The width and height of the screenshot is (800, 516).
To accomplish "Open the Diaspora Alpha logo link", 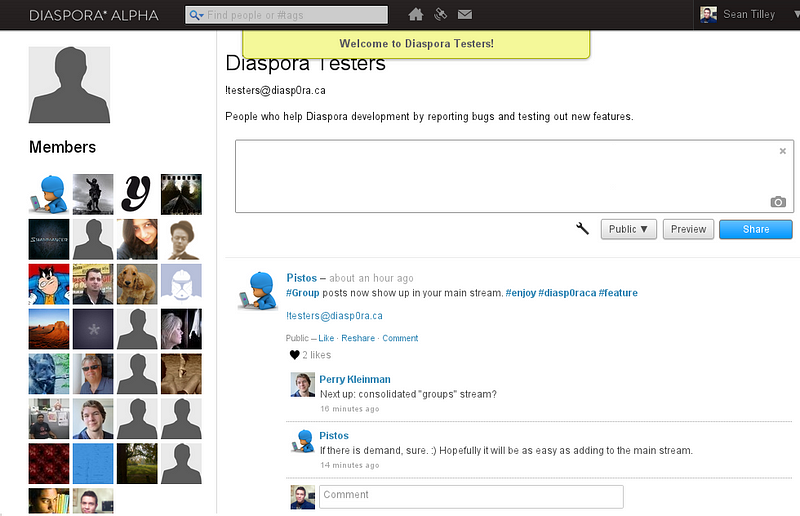I will (x=94, y=15).
